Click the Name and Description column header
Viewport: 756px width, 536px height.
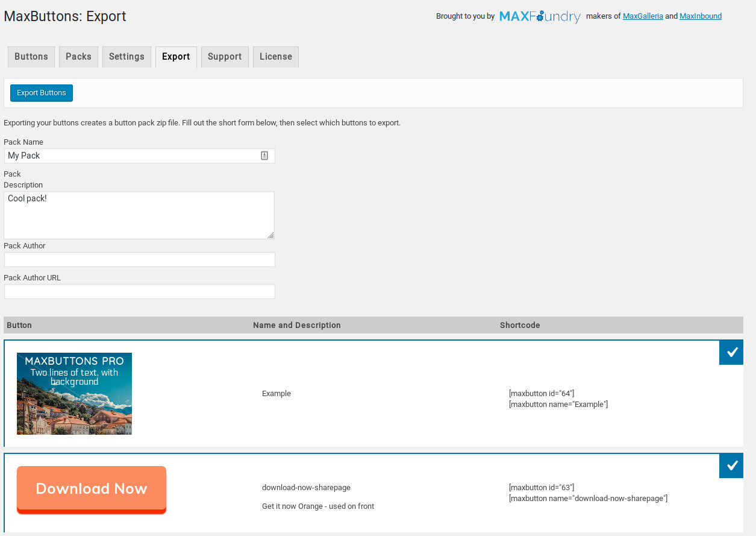coord(297,325)
